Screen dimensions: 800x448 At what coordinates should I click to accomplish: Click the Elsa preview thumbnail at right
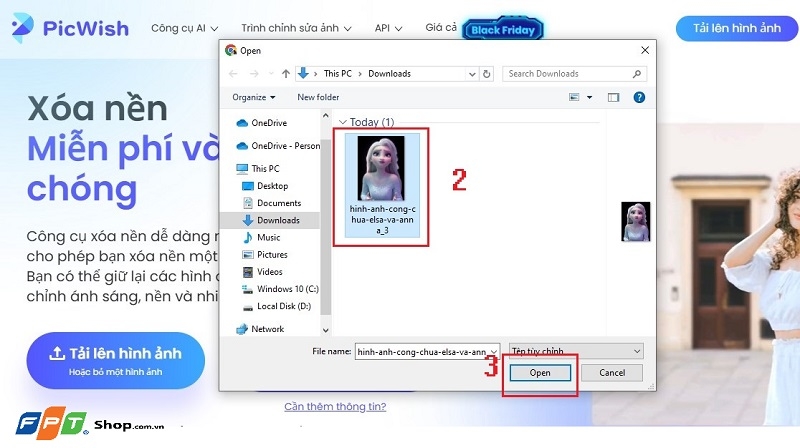[636, 221]
